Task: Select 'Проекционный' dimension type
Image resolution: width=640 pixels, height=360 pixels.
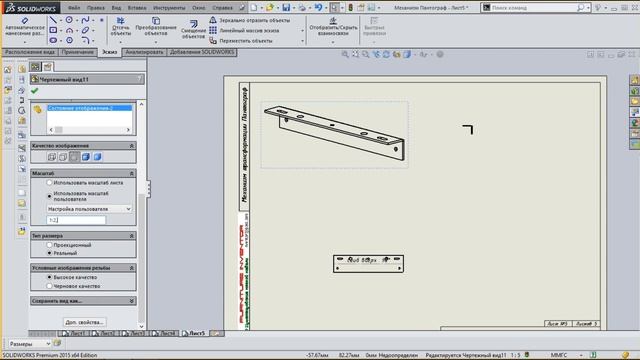Action: coord(49,245)
